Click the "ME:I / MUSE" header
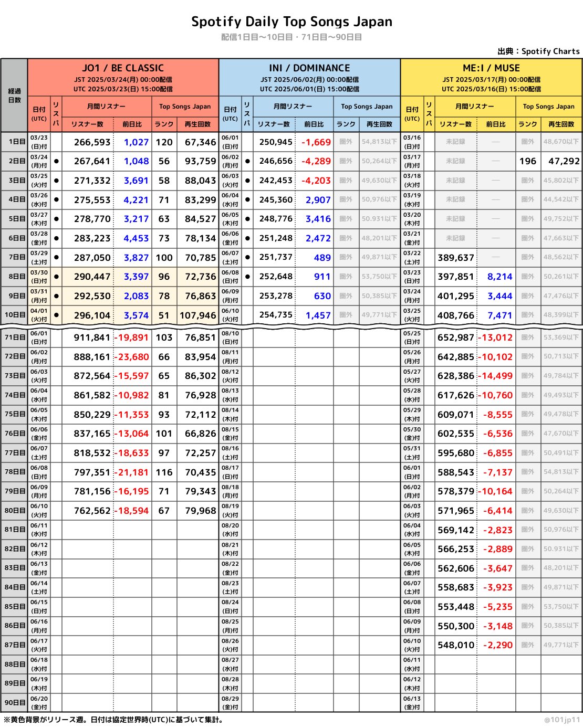 click(x=491, y=68)
